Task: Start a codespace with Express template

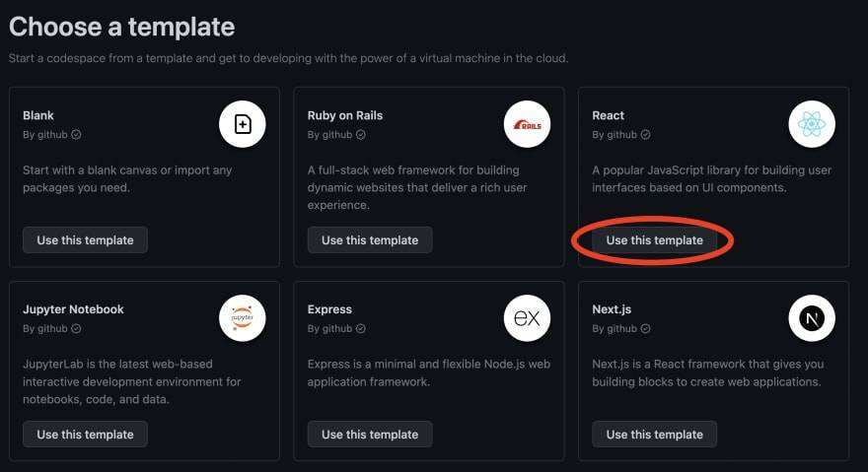Action: [x=370, y=435]
